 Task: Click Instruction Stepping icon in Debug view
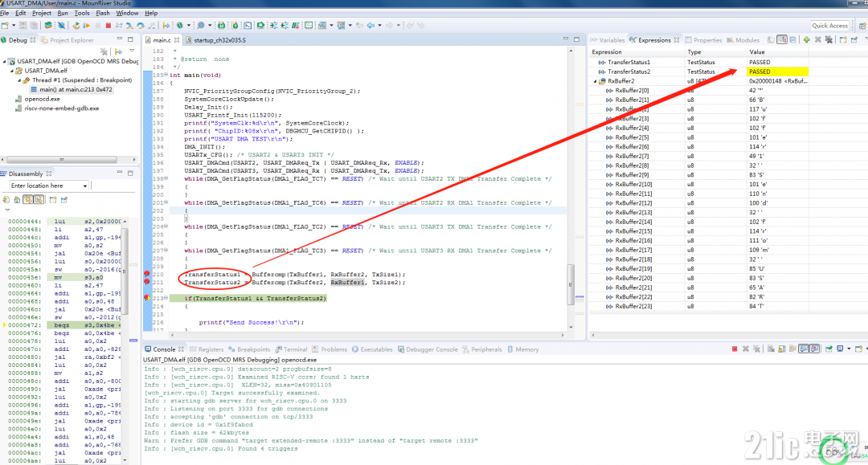tap(118, 51)
